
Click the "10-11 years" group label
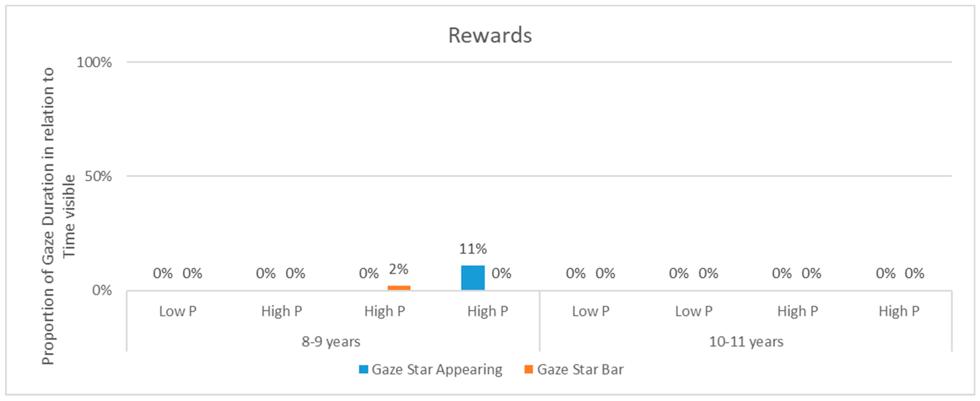coord(746,342)
